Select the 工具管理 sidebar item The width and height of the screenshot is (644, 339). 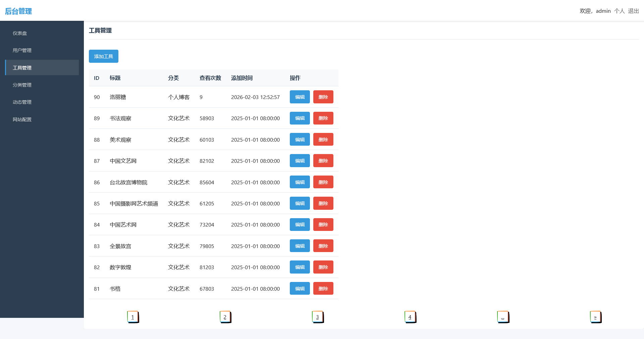22,67
